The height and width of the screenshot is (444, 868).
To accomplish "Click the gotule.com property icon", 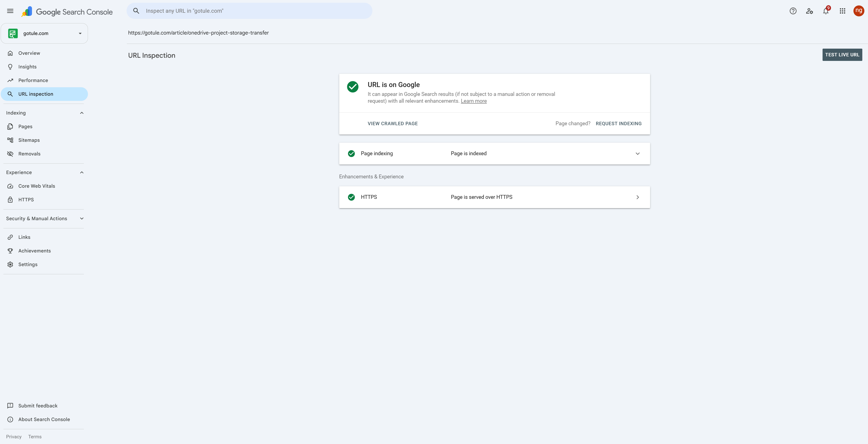I will coord(13,33).
